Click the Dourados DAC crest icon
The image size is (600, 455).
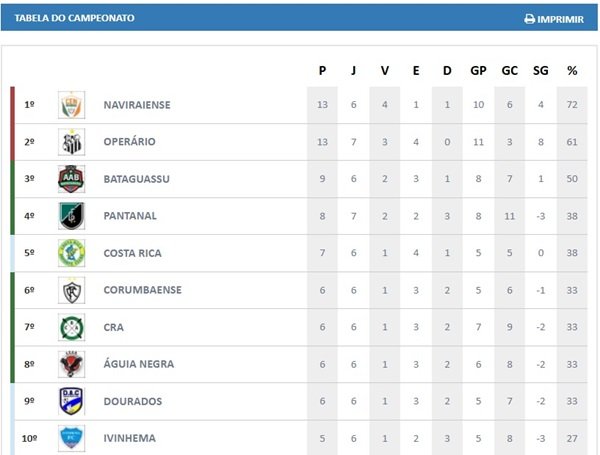coord(71,401)
